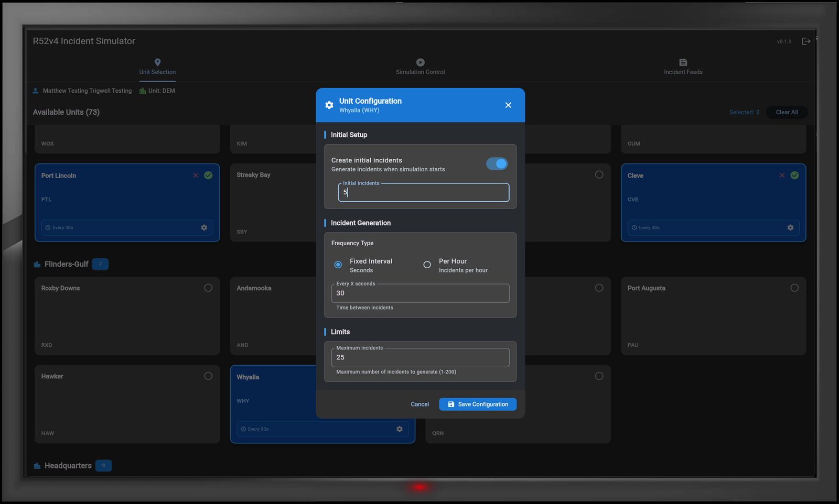
Task: Open Whyalla's configuration gear icon
Action: (x=400, y=429)
